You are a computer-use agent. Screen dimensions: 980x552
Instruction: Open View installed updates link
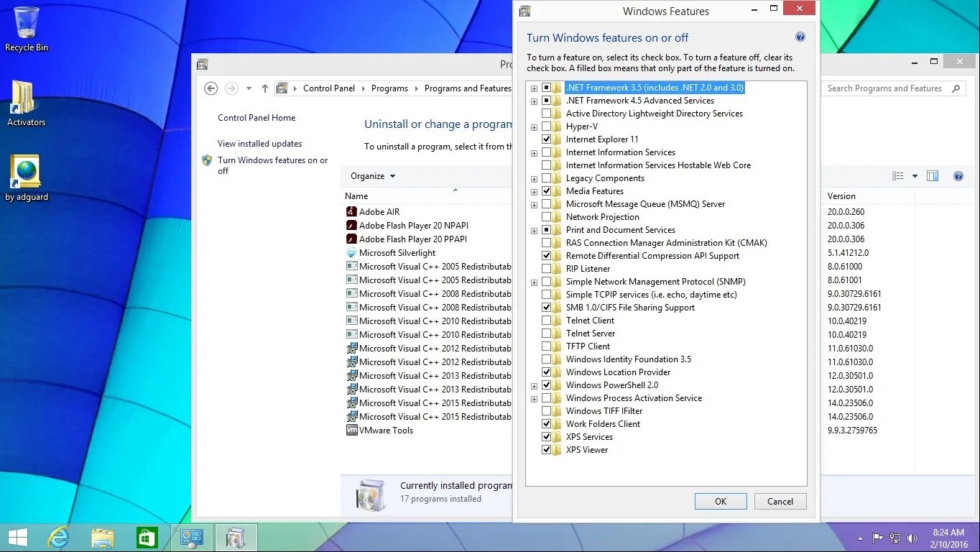tap(260, 144)
